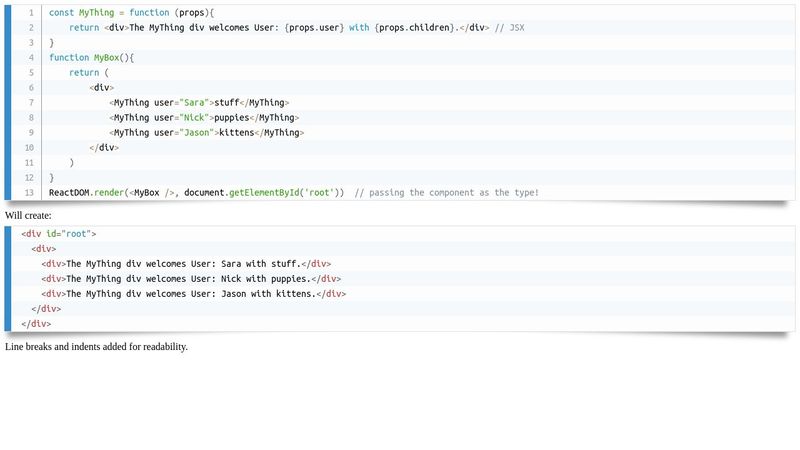
Task: Click the 'MyThing' constant name on line 1
Action: coord(96,13)
